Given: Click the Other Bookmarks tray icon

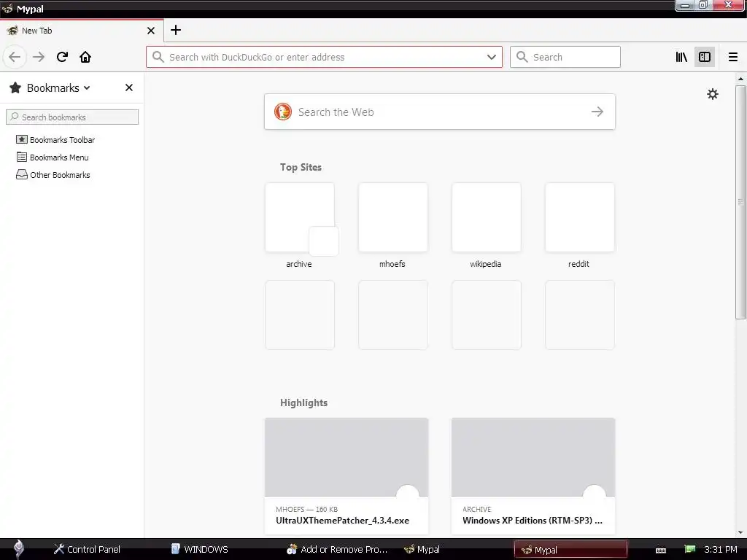Looking at the screenshot, I should click(21, 174).
